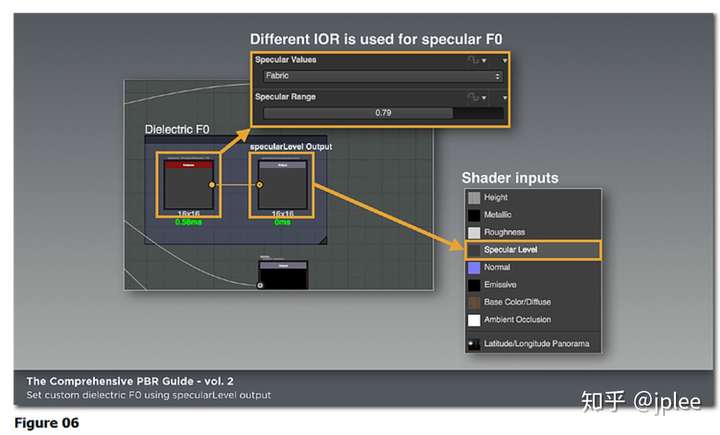Select Specular Level in Shader inputs
The width and height of the screenshot is (720, 435).
tap(533, 250)
